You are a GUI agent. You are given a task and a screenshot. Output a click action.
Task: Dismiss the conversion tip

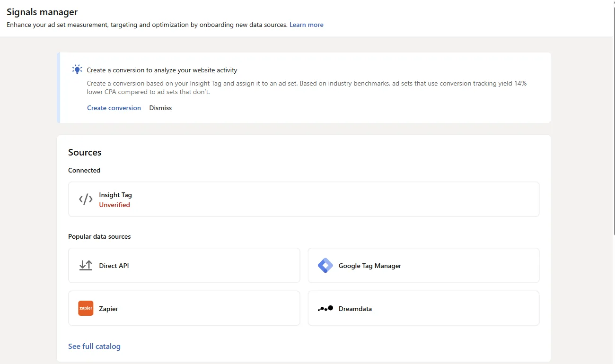click(160, 108)
